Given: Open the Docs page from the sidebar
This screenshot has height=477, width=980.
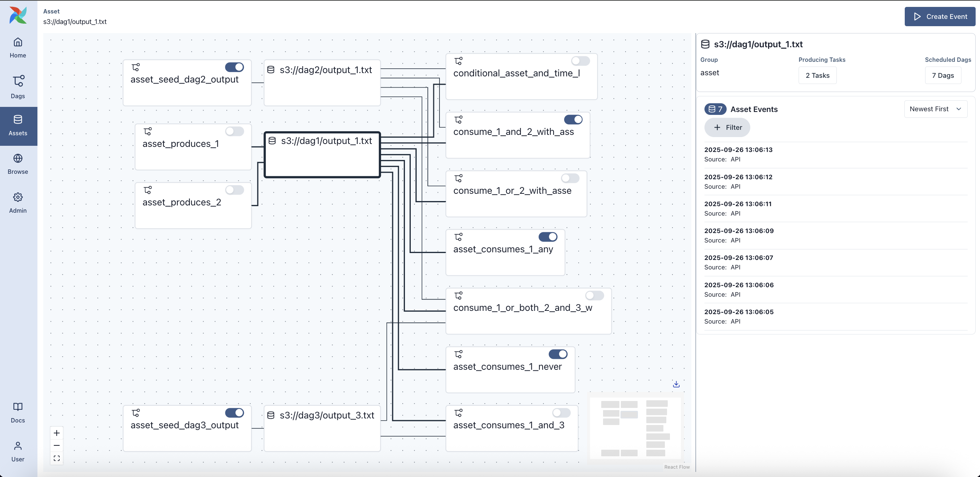Looking at the screenshot, I should pos(17,412).
